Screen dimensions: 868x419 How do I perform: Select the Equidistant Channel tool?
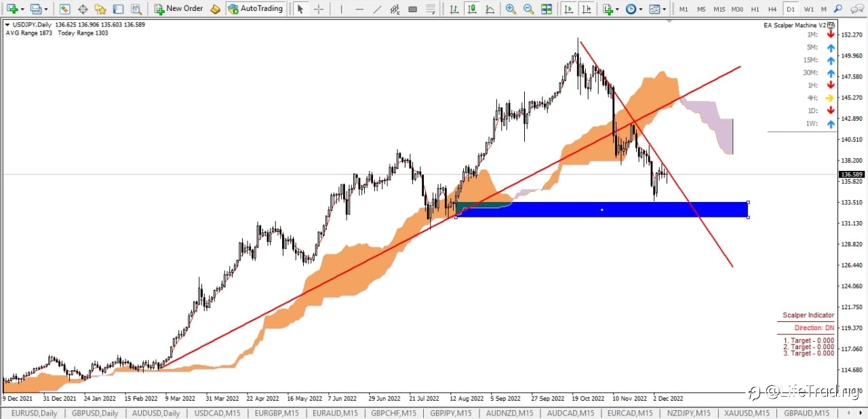coord(395,9)
